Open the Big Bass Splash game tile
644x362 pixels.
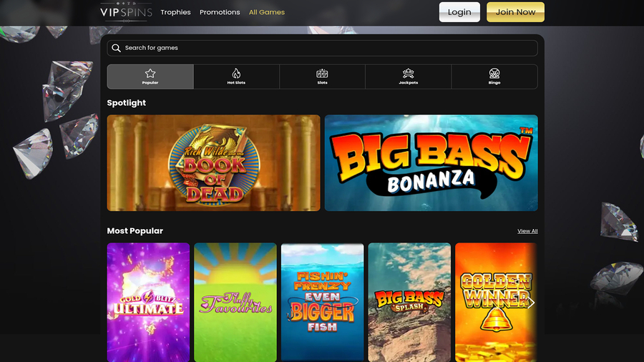[409, 302]
